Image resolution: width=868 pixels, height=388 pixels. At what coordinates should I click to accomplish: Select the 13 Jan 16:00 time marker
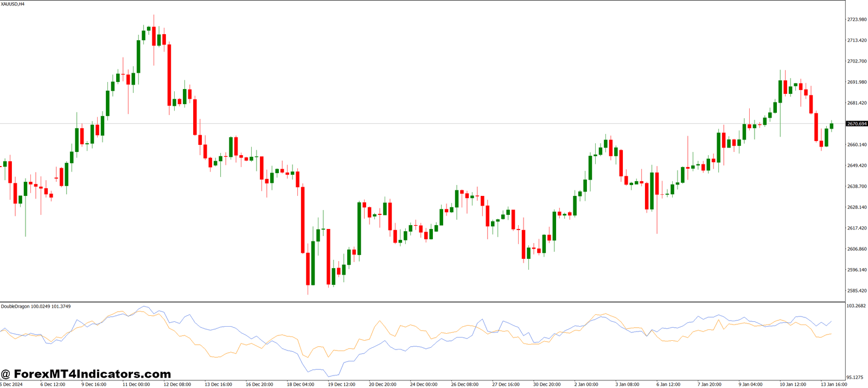coord(834,384)
